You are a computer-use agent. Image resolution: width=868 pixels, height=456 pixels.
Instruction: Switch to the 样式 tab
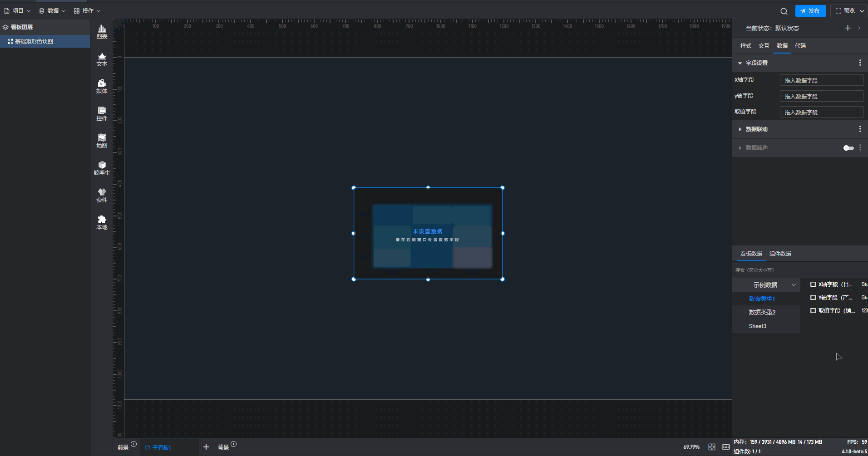[745, 46]
